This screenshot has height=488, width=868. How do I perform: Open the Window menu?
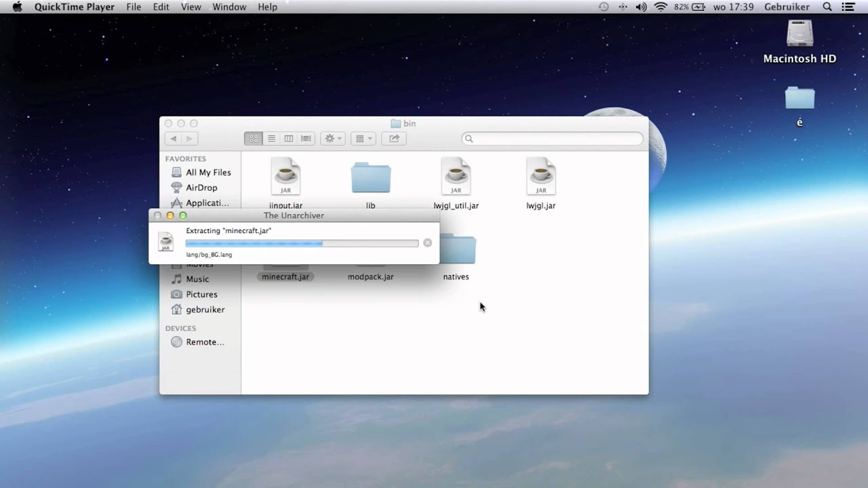point(229,7)
